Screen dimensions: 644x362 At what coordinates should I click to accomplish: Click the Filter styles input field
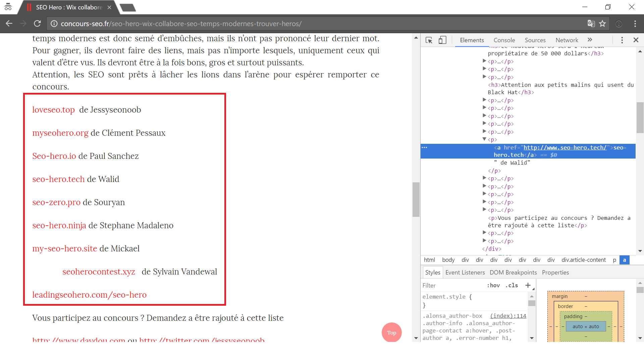point(453,286)
